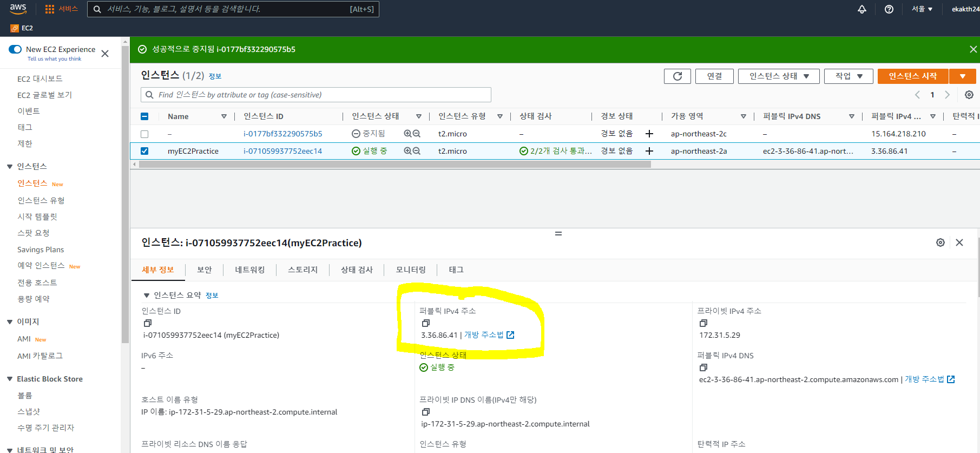Click the EC2 service shortcut icon
This screenshot has height=453, width=980.
[x=15, y=28]
